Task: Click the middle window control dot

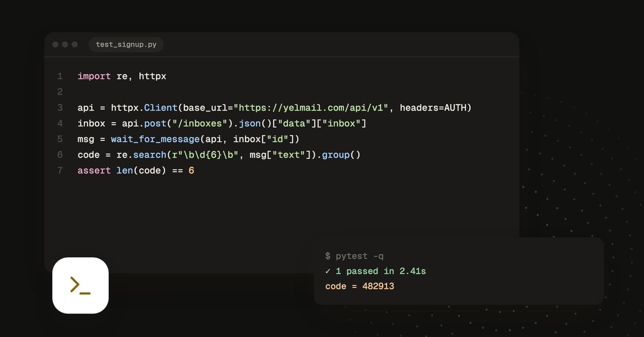Action: click(65, 44)
